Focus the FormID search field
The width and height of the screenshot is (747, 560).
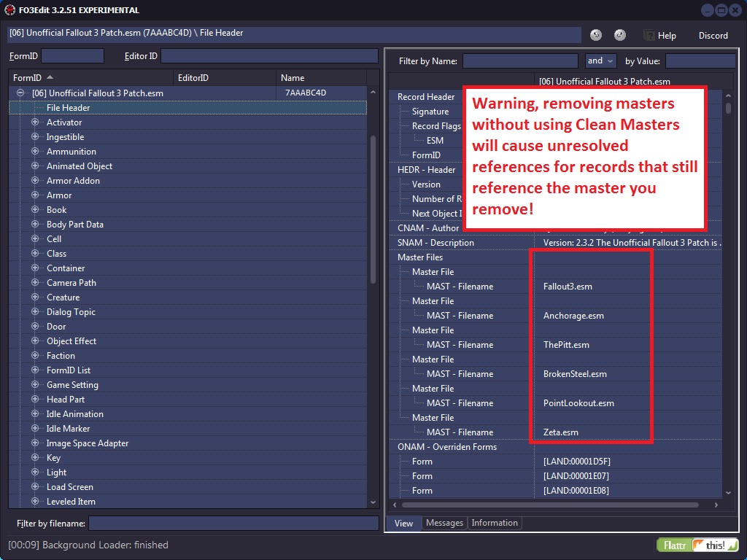point(72,55)
